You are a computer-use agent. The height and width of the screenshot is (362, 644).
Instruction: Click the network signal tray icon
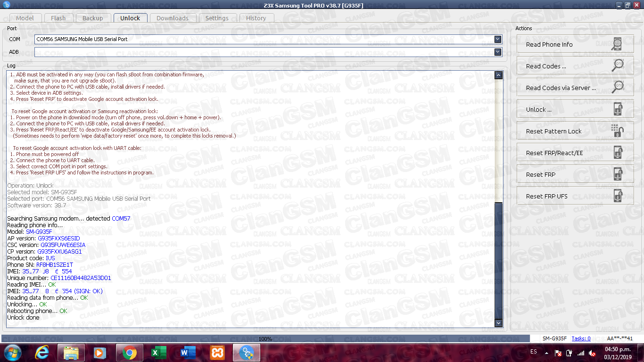pos(581,353)
